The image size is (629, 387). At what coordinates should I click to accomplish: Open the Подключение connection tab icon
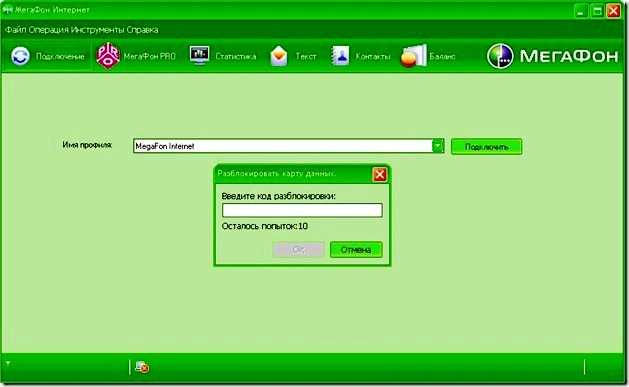click(20, 56)
